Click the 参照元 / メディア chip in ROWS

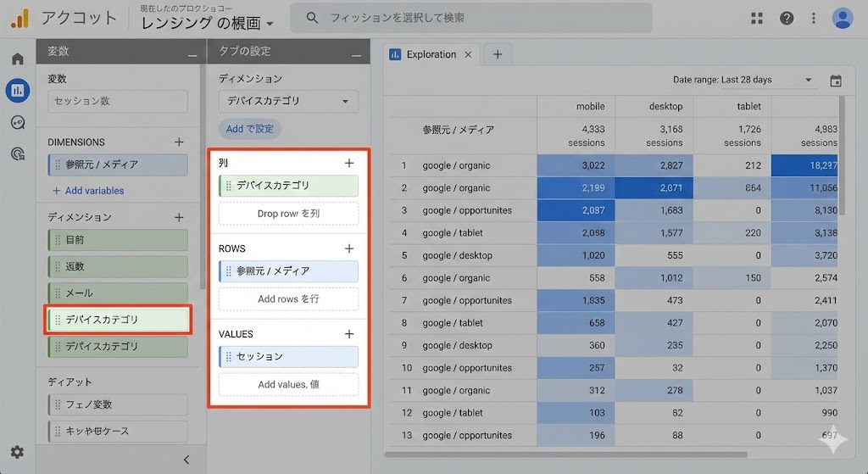[x=288, y=271]
